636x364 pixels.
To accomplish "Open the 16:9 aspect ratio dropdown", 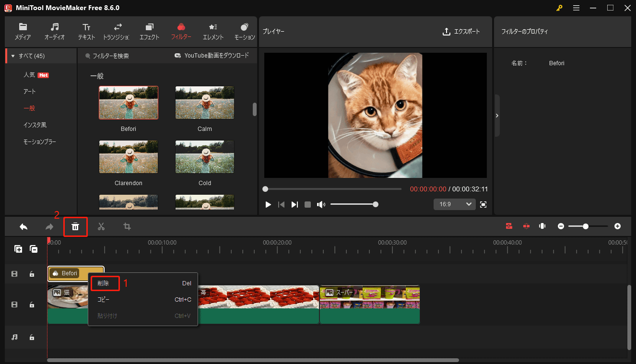I will coord(454,204).
